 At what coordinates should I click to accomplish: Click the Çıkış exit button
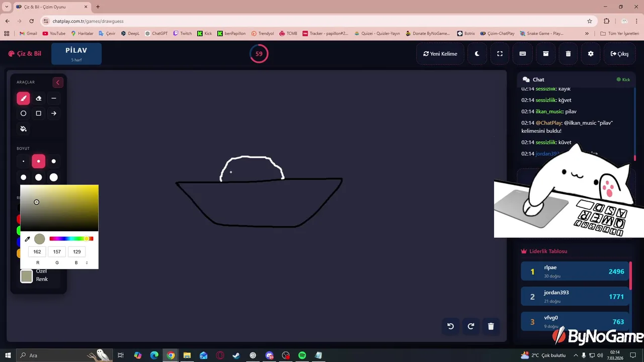619,54
